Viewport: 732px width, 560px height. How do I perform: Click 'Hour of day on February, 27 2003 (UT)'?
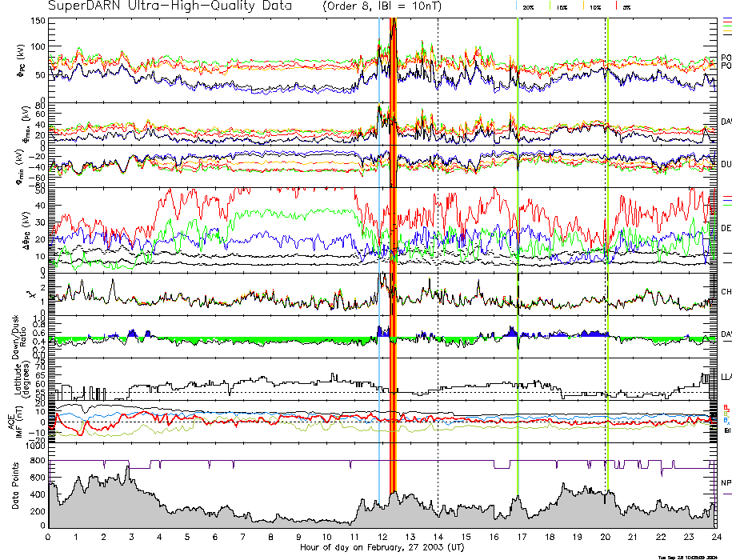pyautogui.click(x=382, y=547)
